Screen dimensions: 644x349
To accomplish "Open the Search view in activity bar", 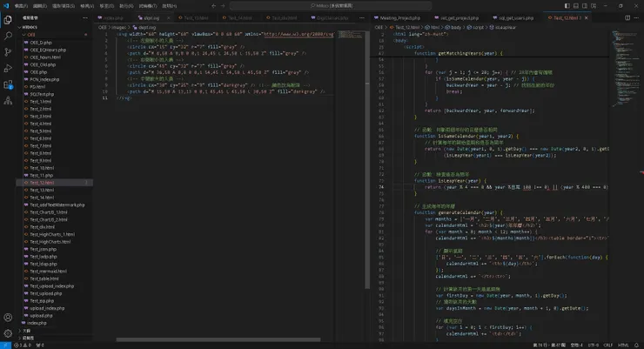I will click(x=9, y=37).
